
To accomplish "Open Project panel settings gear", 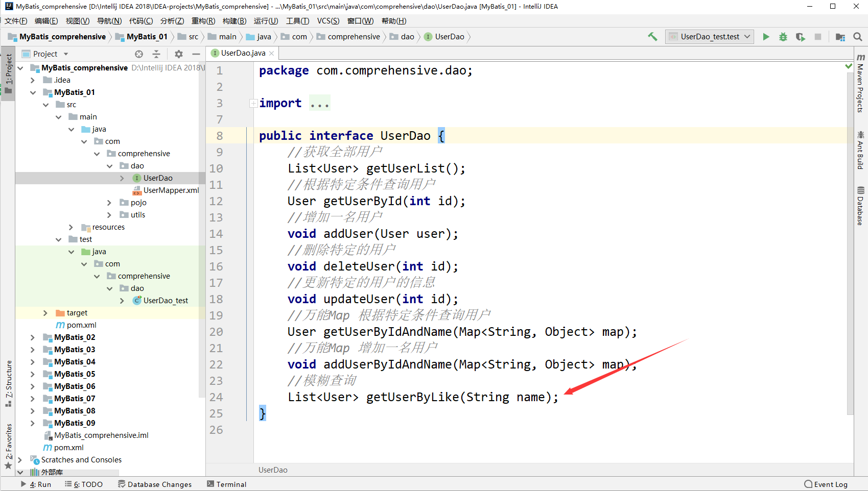I will coord(178,54).
